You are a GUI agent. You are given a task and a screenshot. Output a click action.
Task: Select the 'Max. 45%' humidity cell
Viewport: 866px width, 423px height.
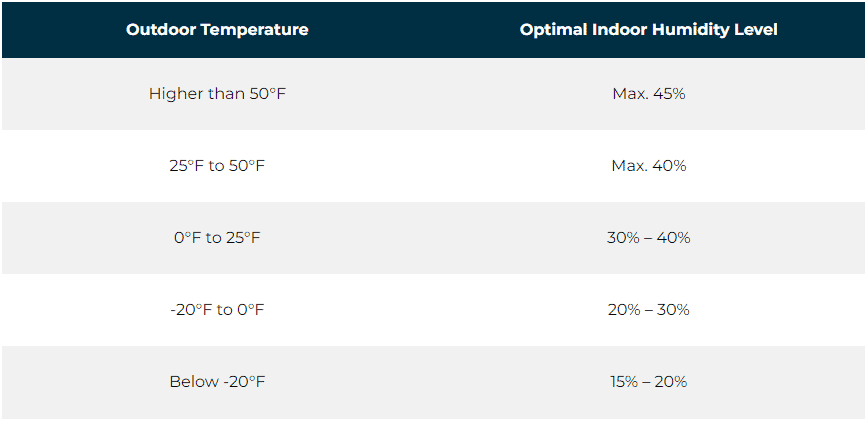649,94
